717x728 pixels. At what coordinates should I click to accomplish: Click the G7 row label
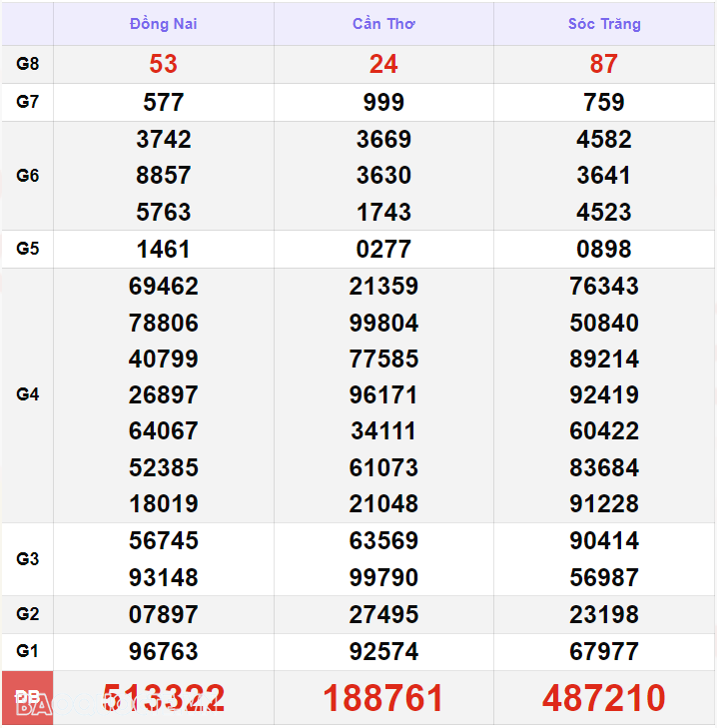click(27, 102)
